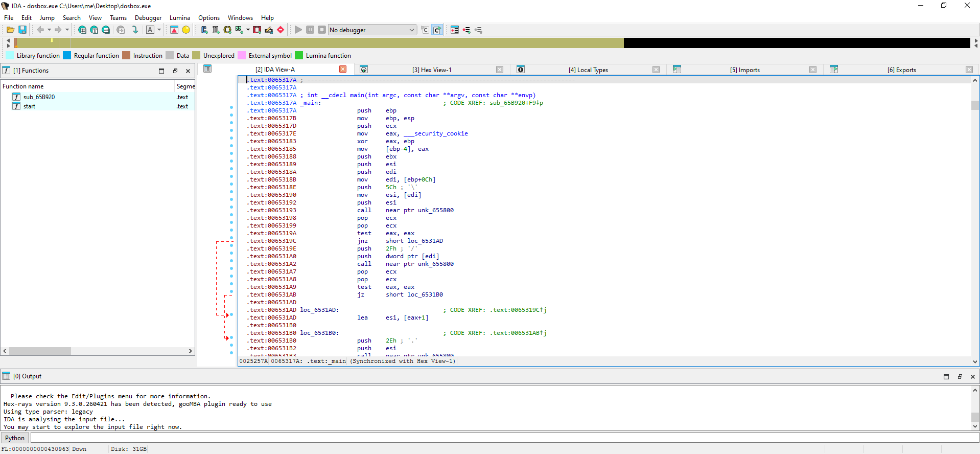Close the Local Types tab

[656, 70]
